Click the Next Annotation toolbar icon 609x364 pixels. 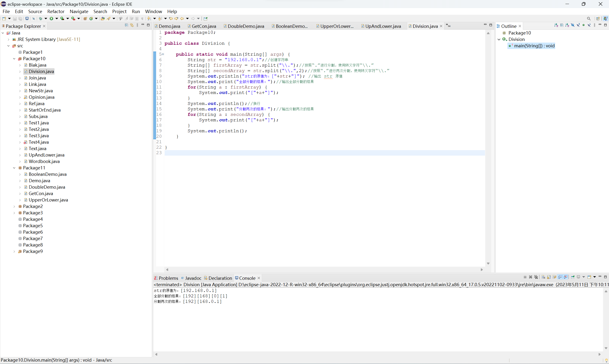(149, 19)
